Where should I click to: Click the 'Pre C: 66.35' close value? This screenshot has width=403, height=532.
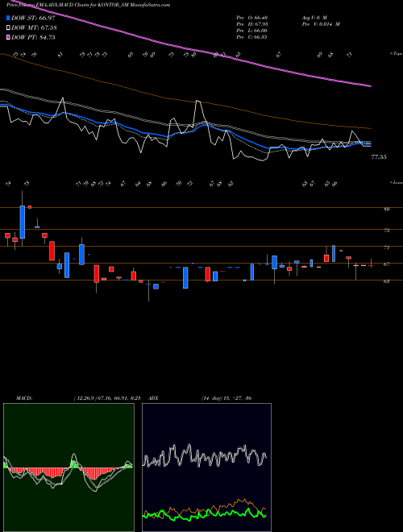click(252, 37)
